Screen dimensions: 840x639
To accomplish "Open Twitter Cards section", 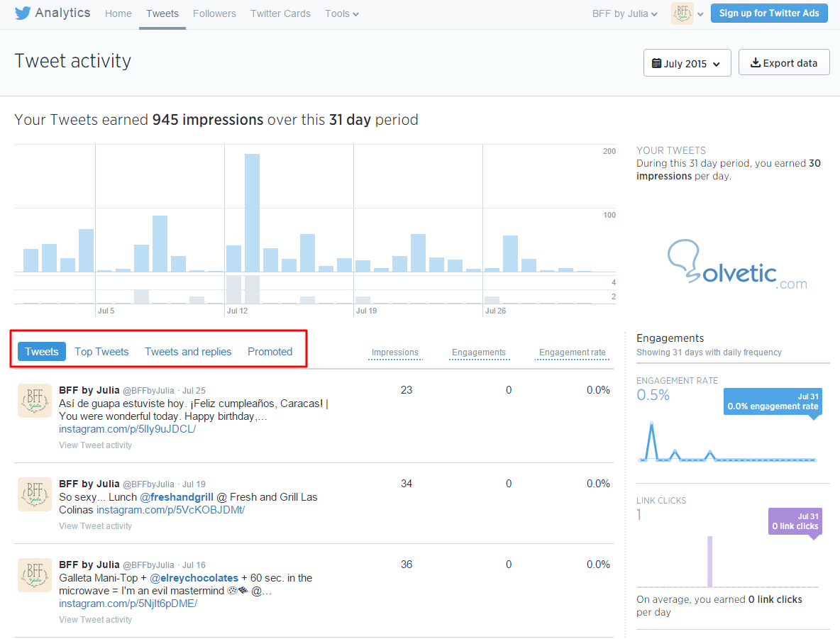I will click(x=280, y=14).
